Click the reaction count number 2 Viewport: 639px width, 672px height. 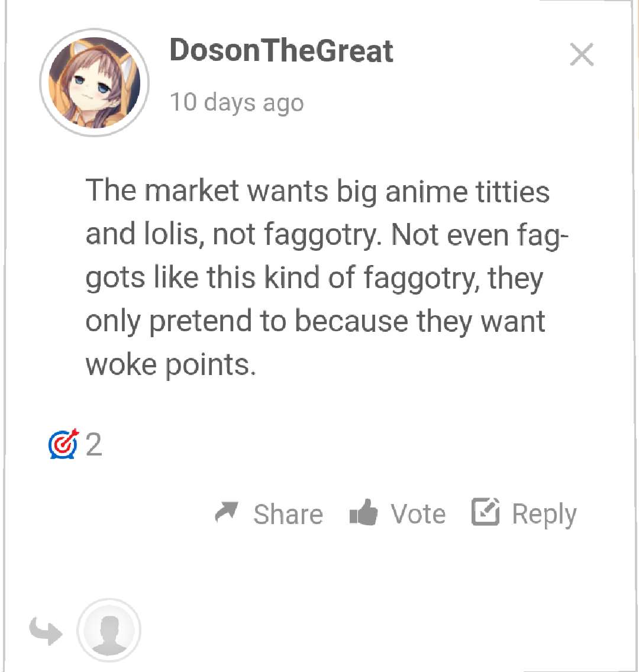94,444
